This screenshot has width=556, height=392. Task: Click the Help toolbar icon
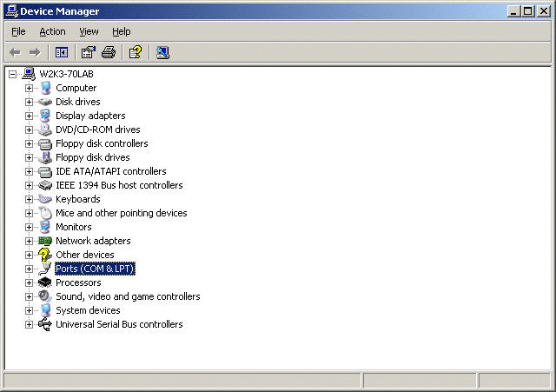tap(136, 53)
